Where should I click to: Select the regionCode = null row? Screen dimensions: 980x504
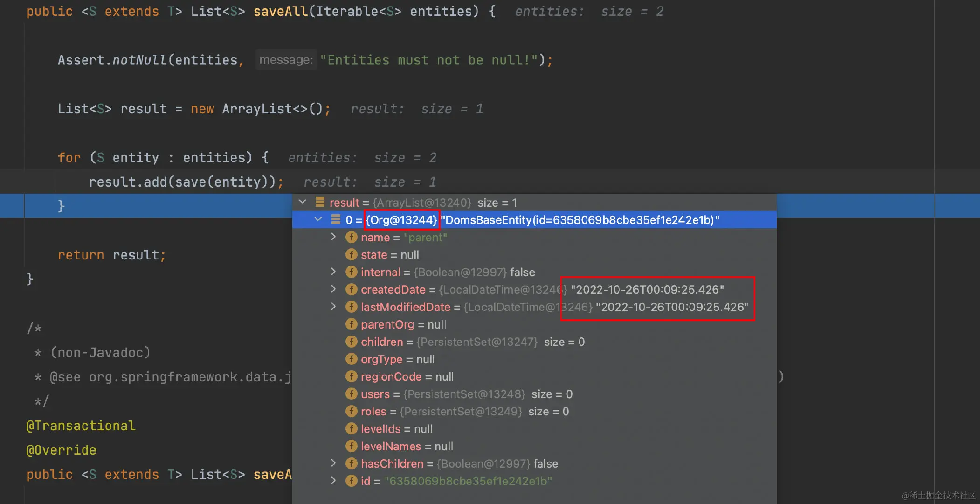pos(407,377)
